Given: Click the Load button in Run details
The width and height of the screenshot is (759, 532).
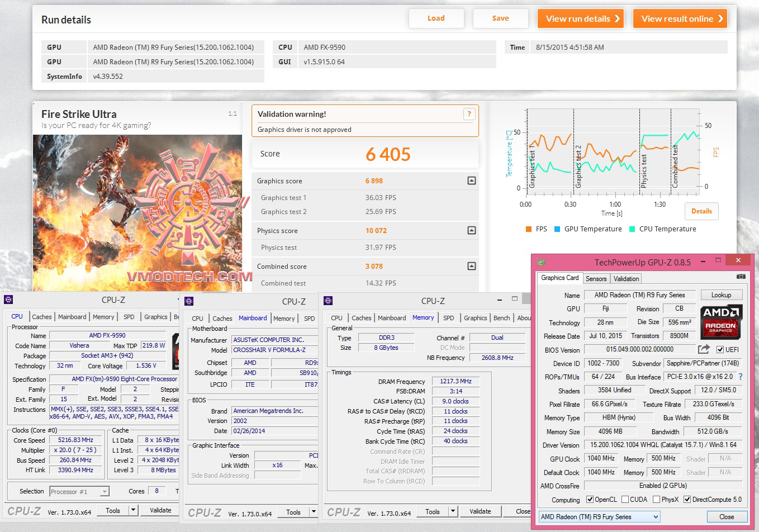Looking at the screenshot, I should [x=436, y=18].
